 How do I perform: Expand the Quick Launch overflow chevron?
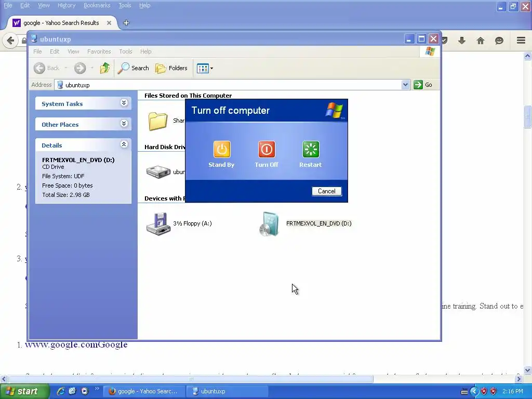click(x=97, y=389)
